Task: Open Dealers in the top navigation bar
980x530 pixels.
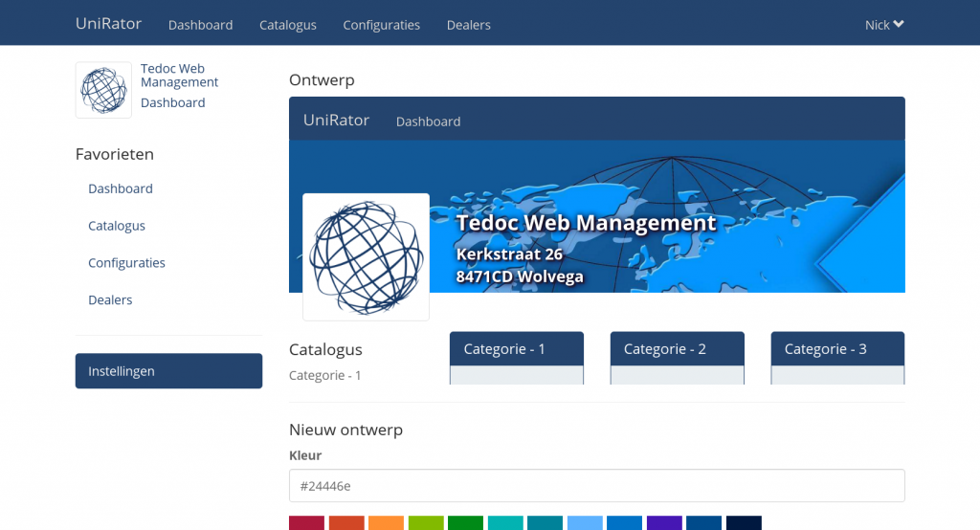Action: click(469, 25)
